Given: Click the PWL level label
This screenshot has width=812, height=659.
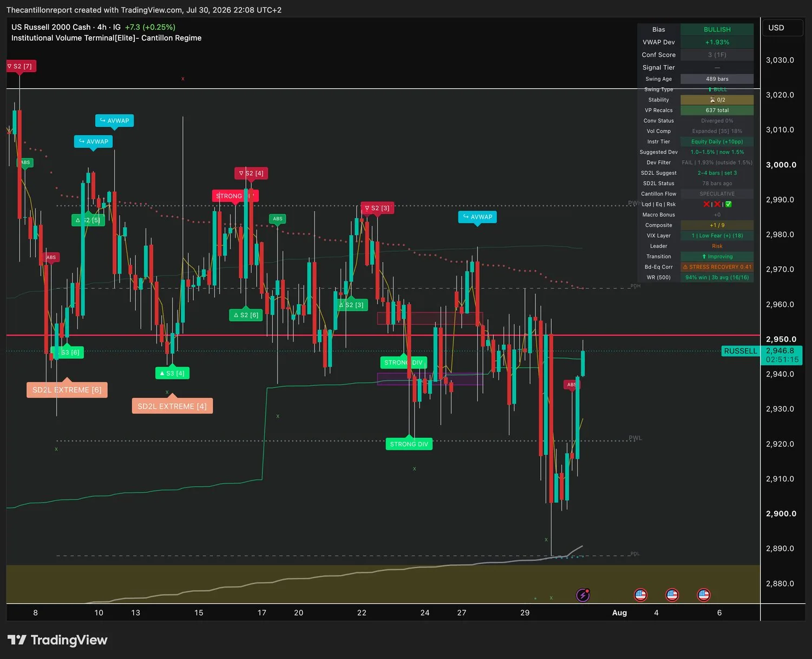Looking at the screenshot, I should click(635, 438).
